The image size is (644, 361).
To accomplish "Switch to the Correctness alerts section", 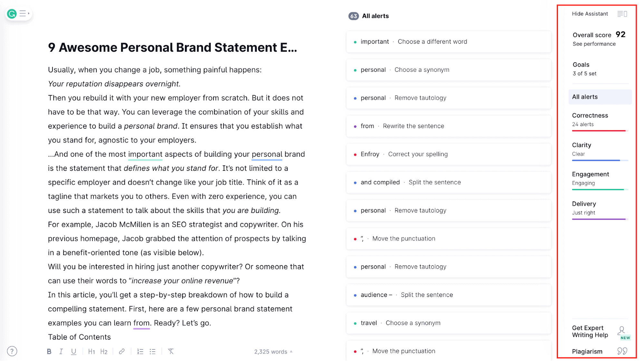I will pyautogui.click(x=590, y=115).
